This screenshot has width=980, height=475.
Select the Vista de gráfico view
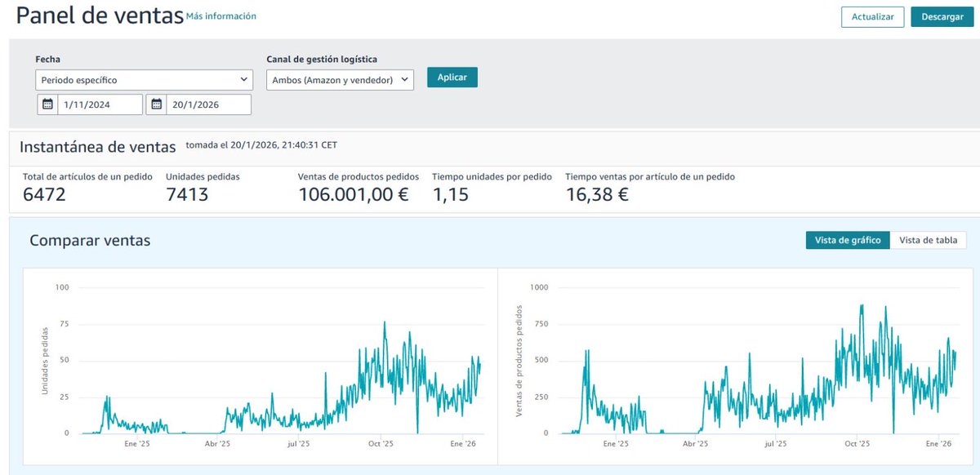pos(848,240)
